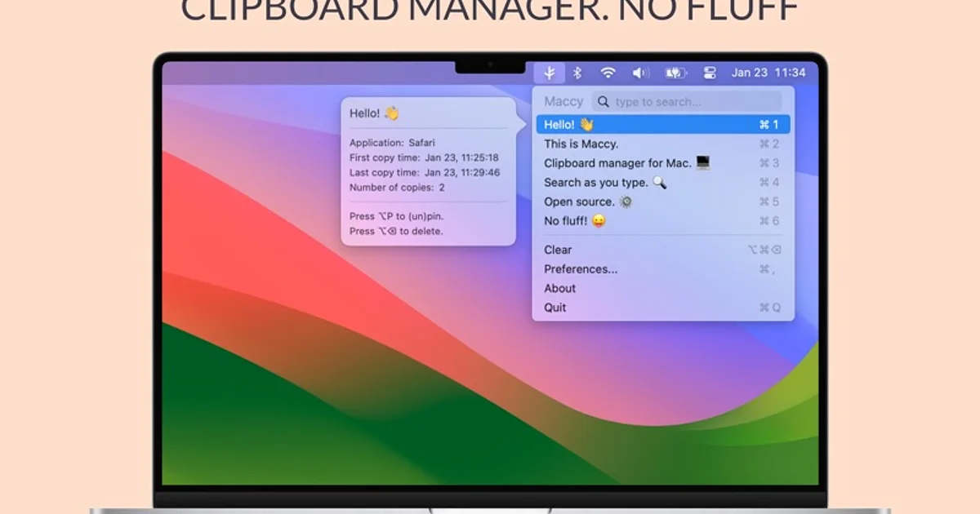Screen dimensions: 980x514
Task: Click the date and time Jan 23 11:34
Action: [768, 73]
